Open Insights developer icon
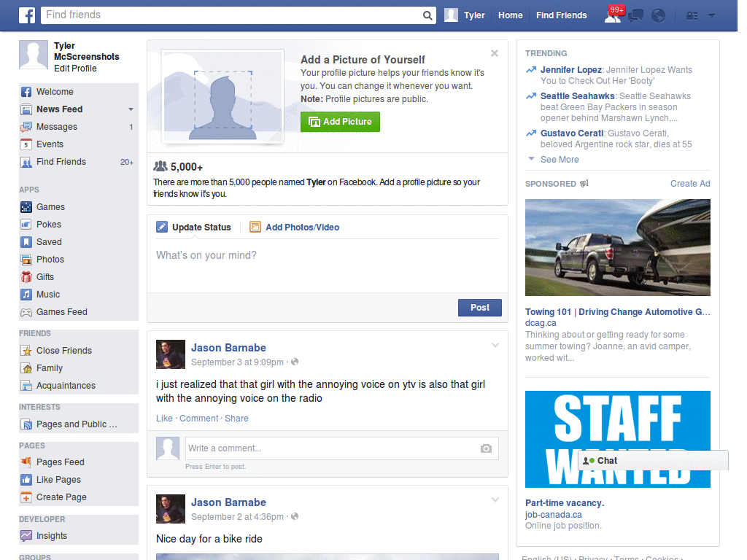Image resolution: width=747 pixels, height=560 pixels. 26,536
